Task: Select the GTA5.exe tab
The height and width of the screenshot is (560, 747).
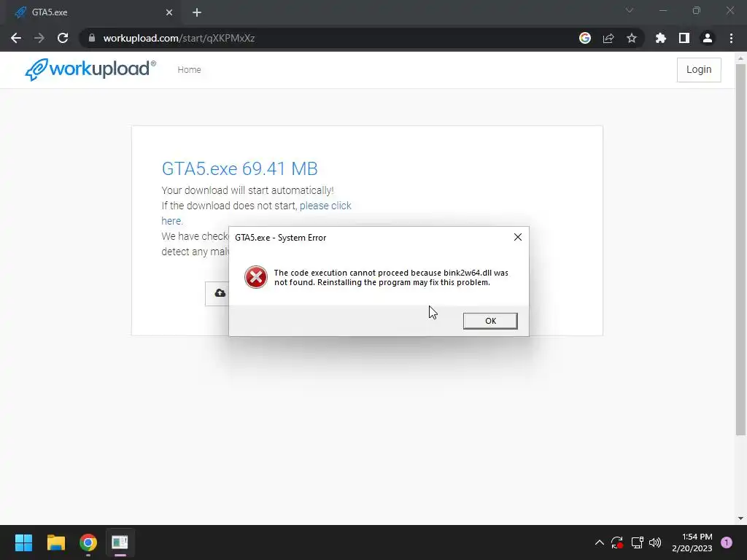Action: tap(93, 12)
